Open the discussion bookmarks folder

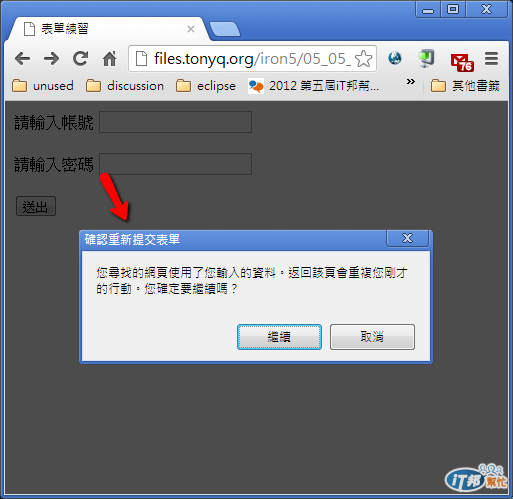[125, 86]
